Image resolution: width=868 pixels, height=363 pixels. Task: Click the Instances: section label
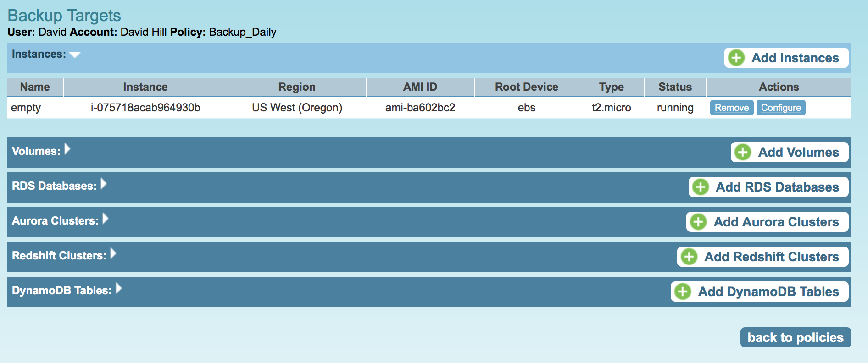click(39, 54)
